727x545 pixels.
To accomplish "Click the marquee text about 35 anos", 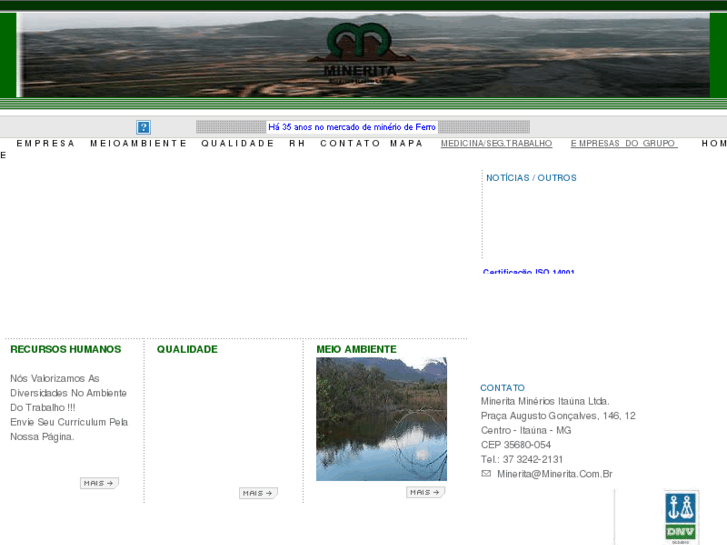I will tap(352, 127).
